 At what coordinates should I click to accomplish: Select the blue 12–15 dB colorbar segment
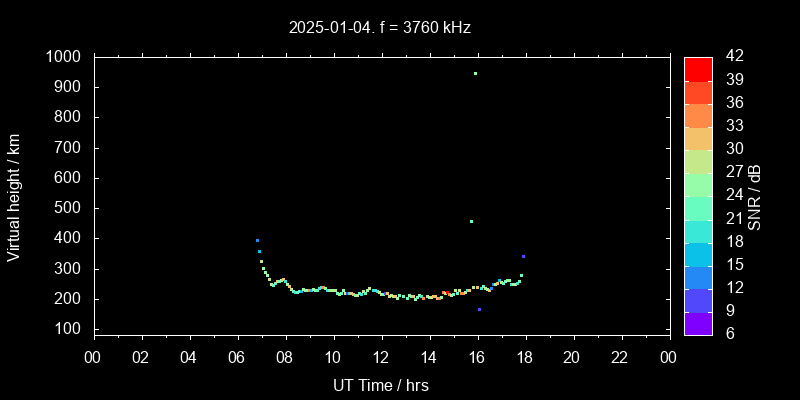(697, 276)
